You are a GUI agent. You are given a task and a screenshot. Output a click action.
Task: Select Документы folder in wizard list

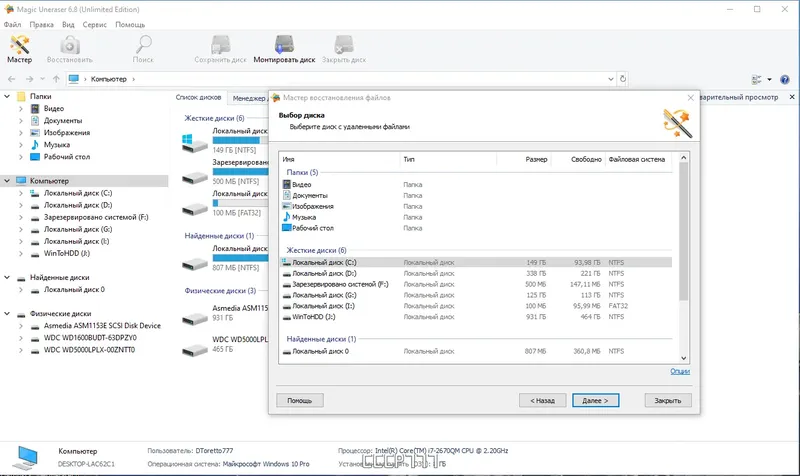click(x=310, y=195)
